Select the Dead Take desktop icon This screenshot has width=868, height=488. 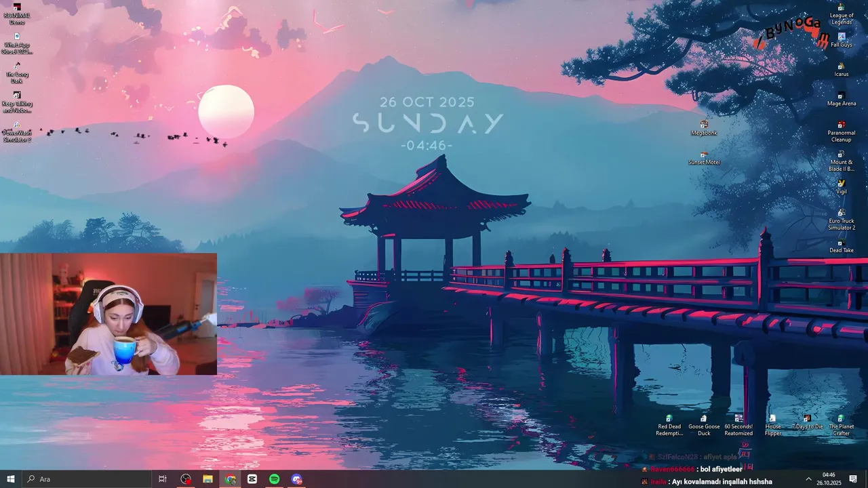(x=842, y=245)
